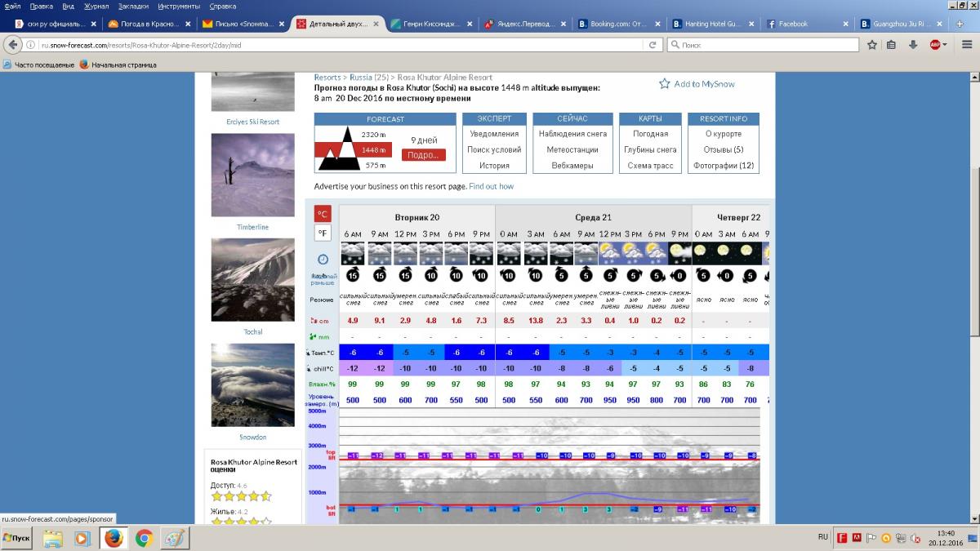The height and width of the screenshot is (551, 980).
Task: Switch to the Booking.com tab
Action: (x=619, y=24)
